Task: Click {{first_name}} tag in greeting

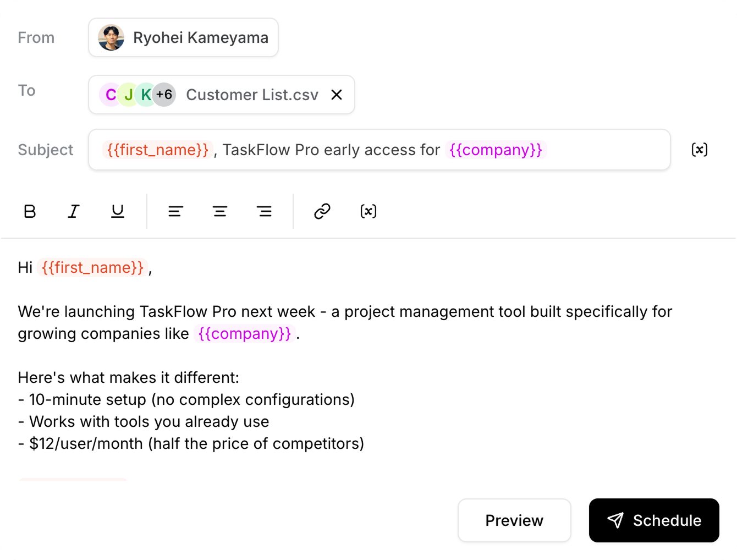Action: [92, 267]
